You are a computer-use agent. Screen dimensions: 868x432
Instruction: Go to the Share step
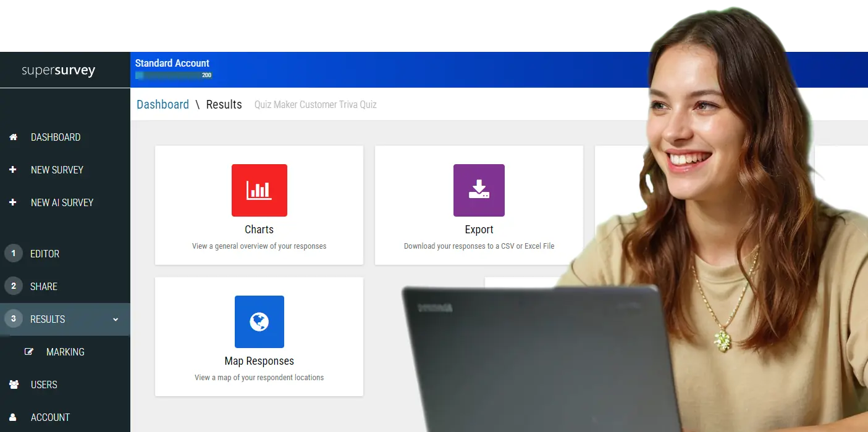(x=44, y=286)
